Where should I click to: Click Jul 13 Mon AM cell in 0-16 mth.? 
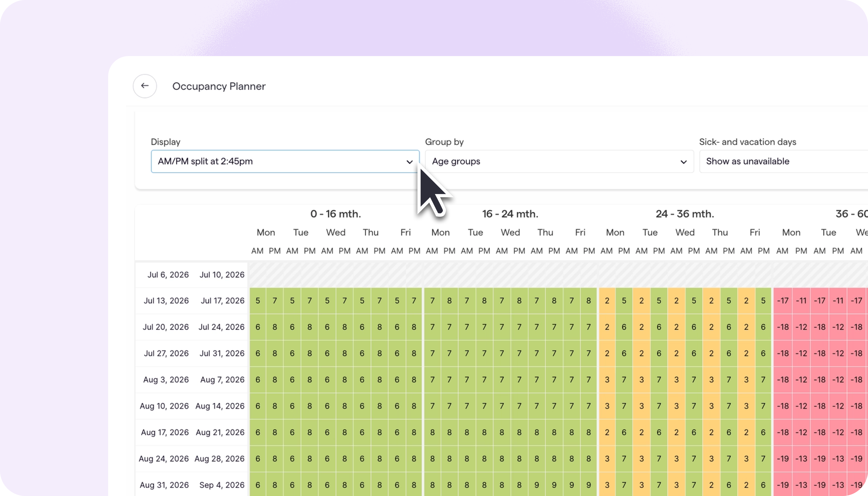coord(258,301)
